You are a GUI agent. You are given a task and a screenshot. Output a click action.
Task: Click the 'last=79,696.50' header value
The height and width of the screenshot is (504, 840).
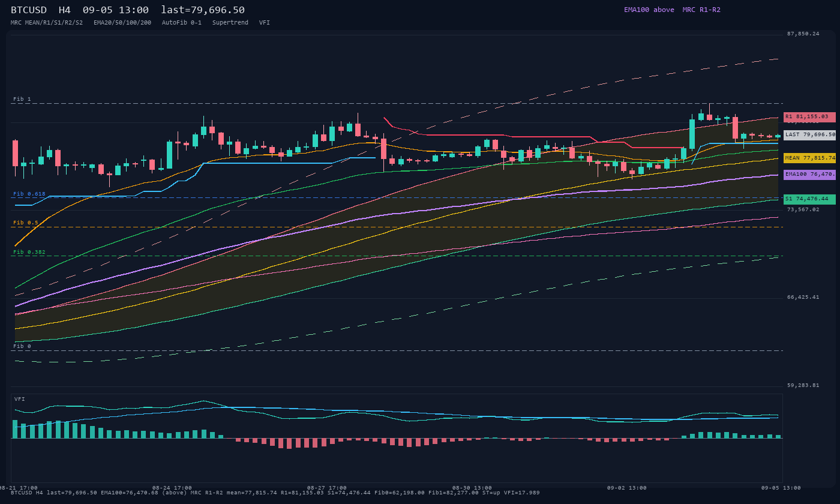[x=203, y=10]
